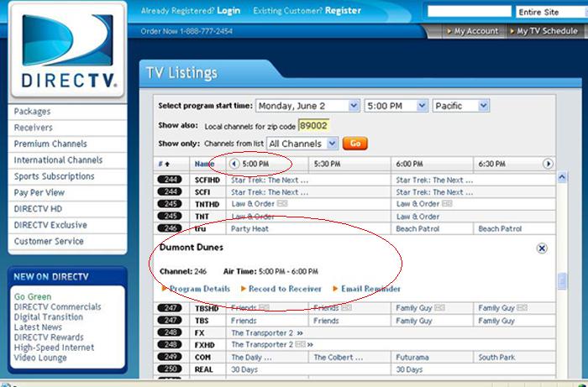Select 6:00 PM Law & Order on TNT
The width and height of the screenshot is (588, 387).
[x=417, y=216]
